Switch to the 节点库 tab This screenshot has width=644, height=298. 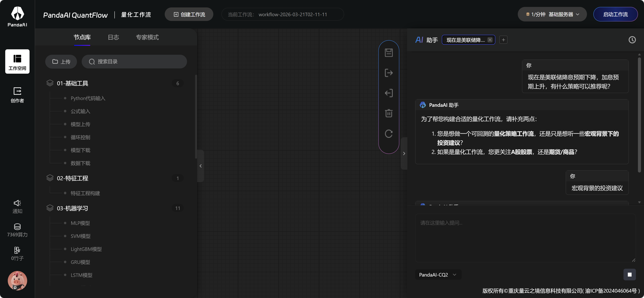pos(82,37)
